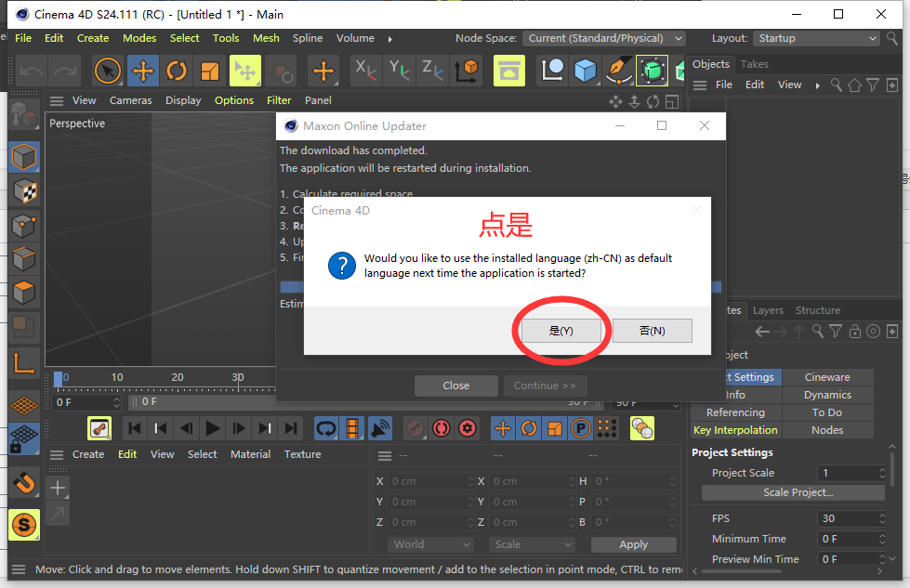Toggle the Parameter P keyframe channel
910x588 pixels.
coord(580,428)
